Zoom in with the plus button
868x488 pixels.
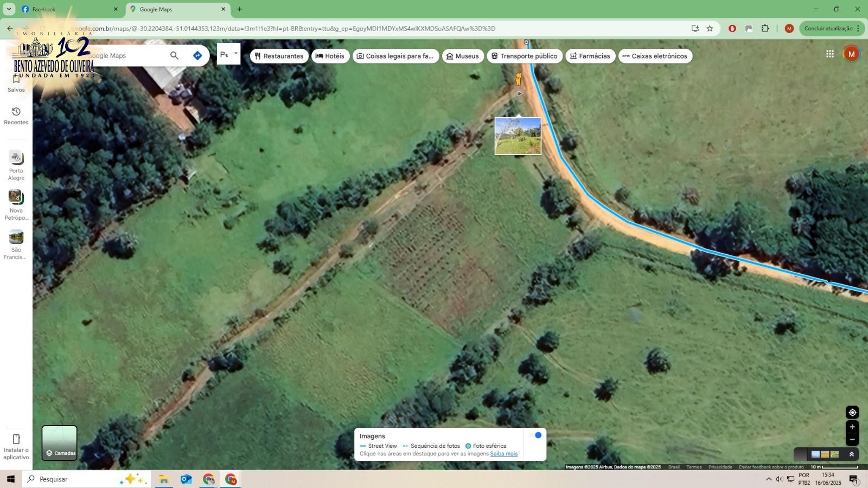coord(852,427)
